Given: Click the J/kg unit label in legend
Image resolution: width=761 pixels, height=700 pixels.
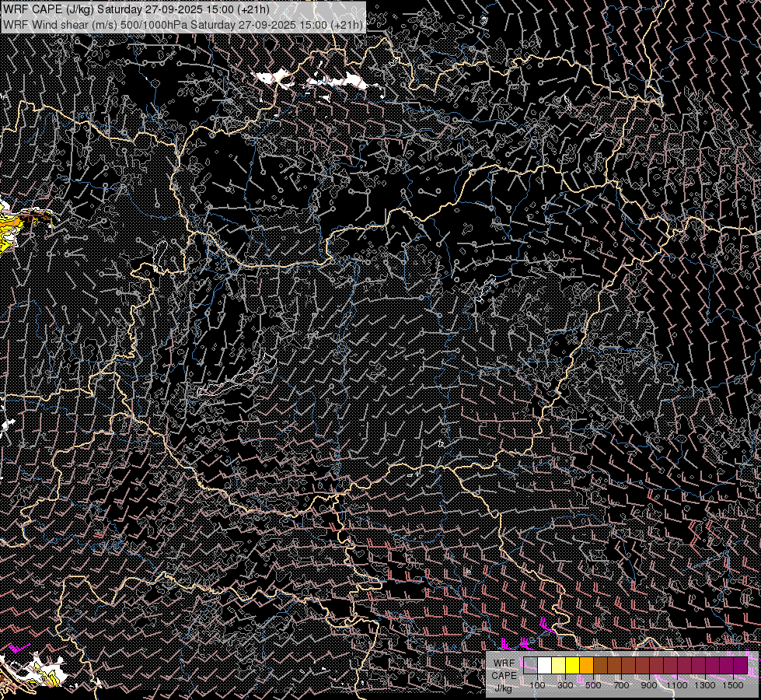Looking at the screenshot, I should tap(504, 688).
